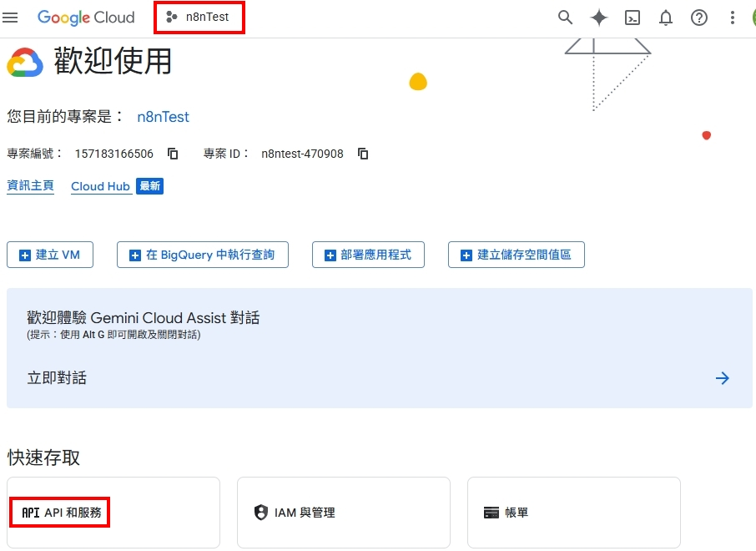
Task: Click the 專案 ID label
Action: coord(225,154)
